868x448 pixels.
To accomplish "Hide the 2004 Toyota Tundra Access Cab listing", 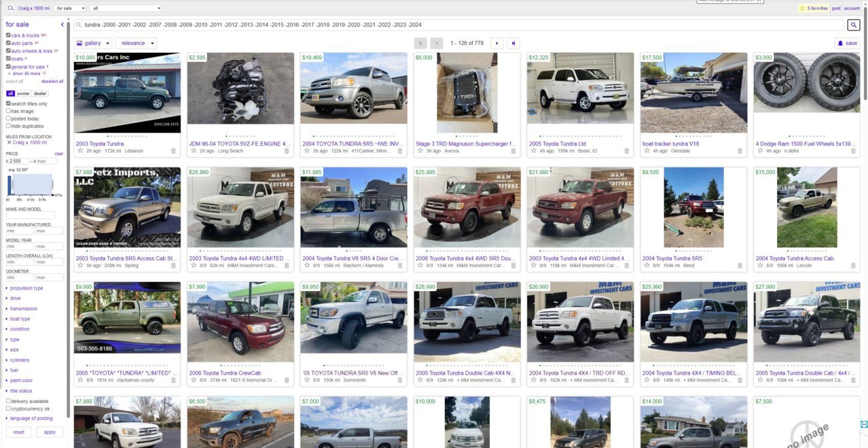I will tap(853, 266).
